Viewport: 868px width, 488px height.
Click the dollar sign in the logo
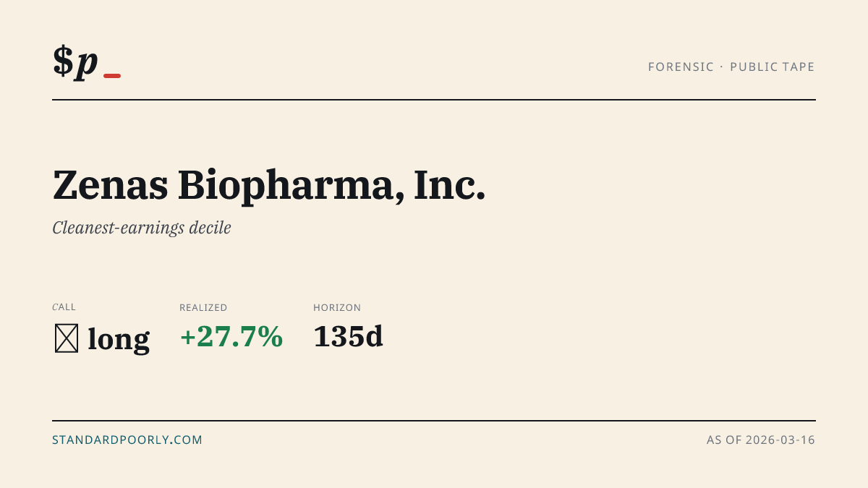click(63, 61)
